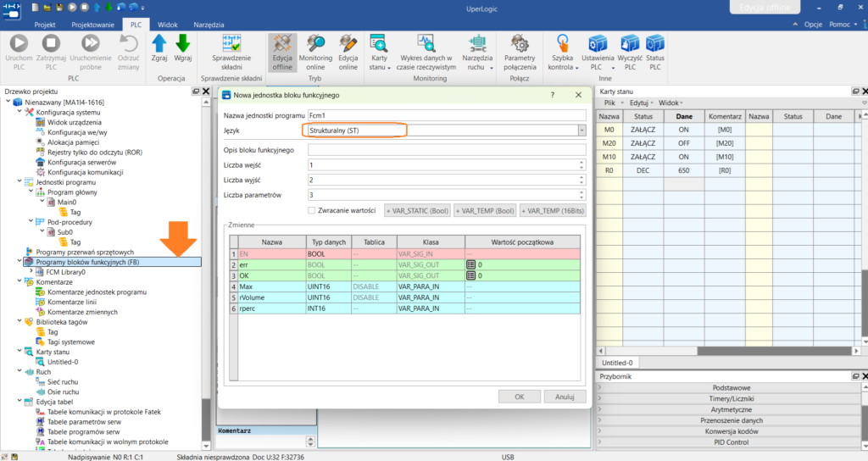Open Ustawienia PLC
This screenshot has width=868, height=461.
(598, 52)
